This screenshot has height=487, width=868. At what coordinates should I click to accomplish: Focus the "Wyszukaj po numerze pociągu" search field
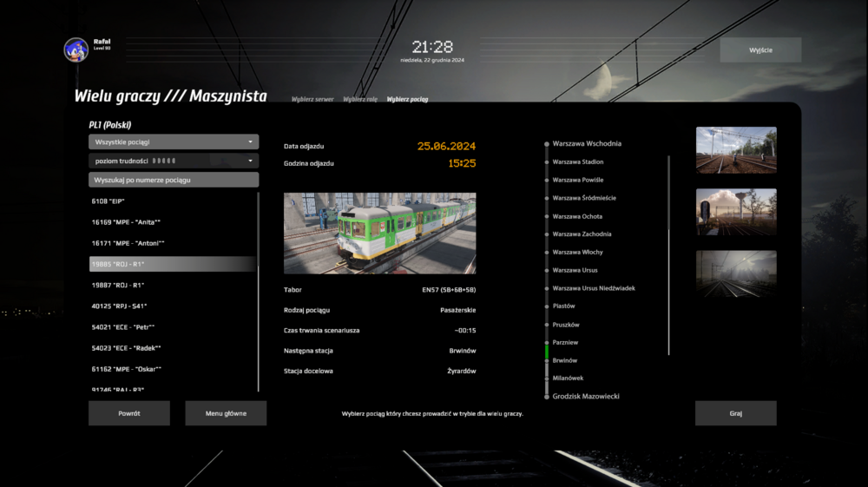click(174, 180)
